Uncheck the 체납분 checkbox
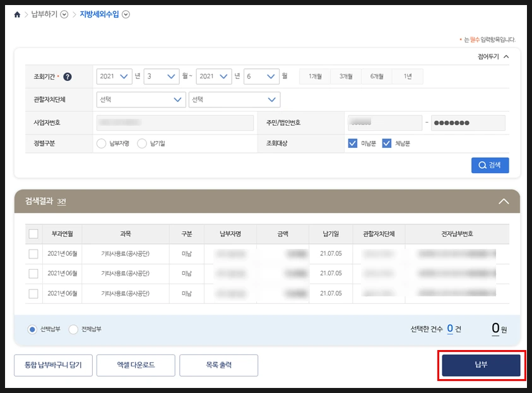Screen dimensions: 532x393 coord(387,143)
